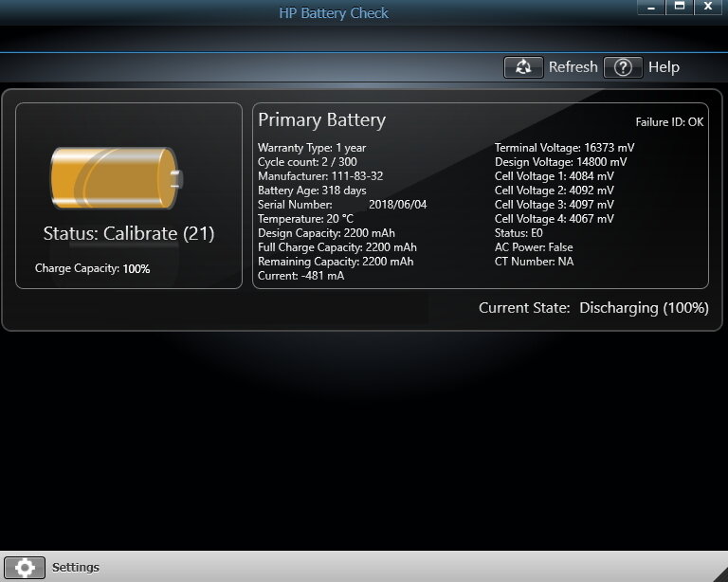The width and height of the screenshot is (728, 582).
Task: Click Design Voltage: 14800 mV
Action: point(561,162)
